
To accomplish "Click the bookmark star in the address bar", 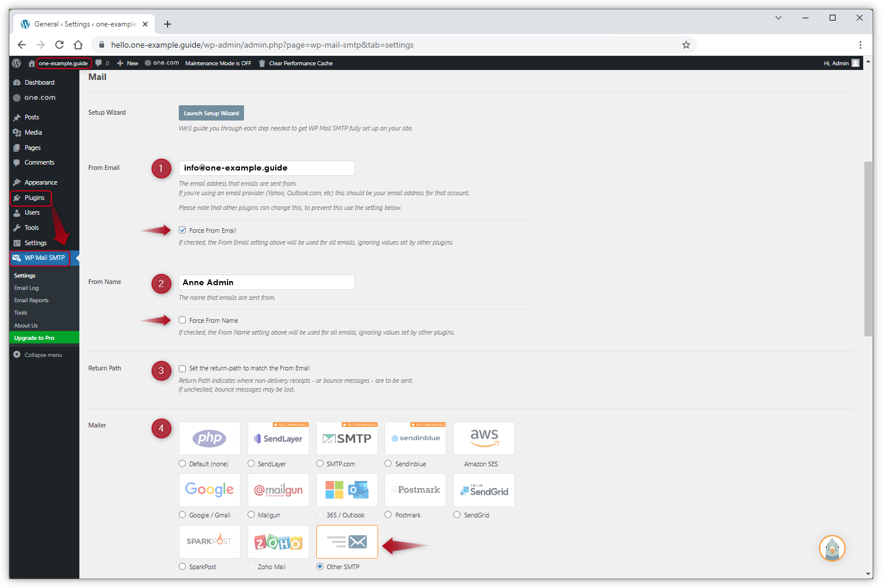I will [x=686, y=45].
